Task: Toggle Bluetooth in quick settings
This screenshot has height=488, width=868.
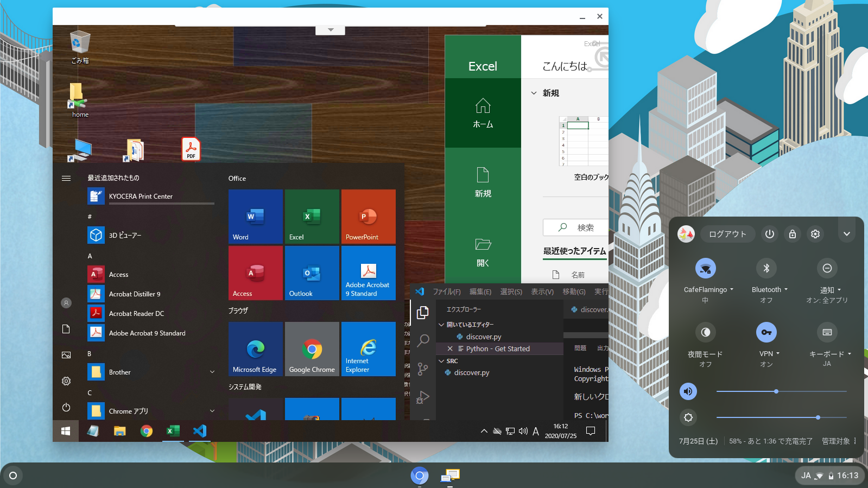Action: tap(766, 268)
